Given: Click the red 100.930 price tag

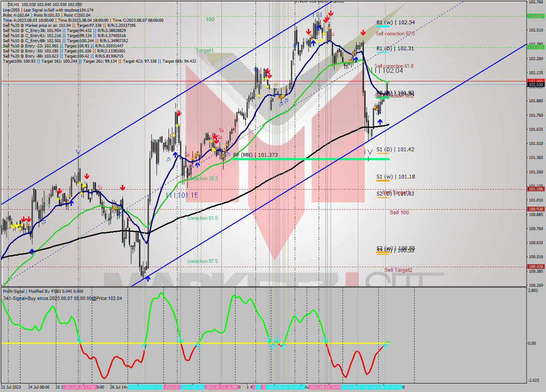Looking at the screenshot, I should point(536,209).
